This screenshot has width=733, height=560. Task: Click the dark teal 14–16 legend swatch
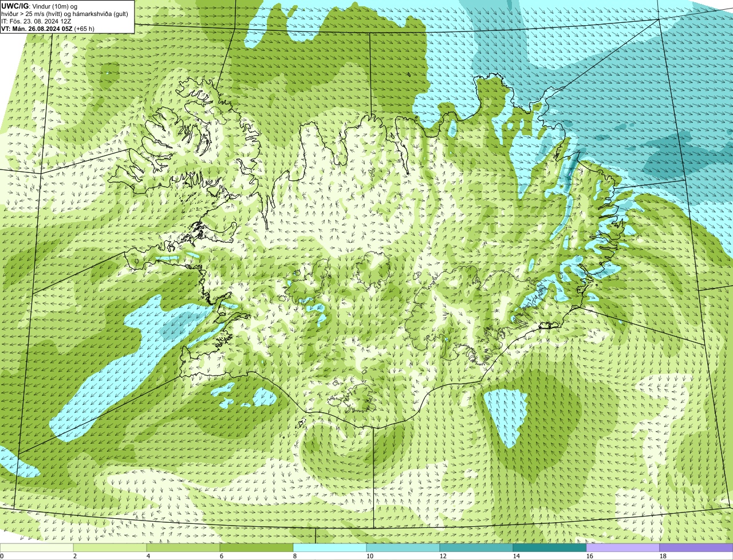(x=550, y=547)
